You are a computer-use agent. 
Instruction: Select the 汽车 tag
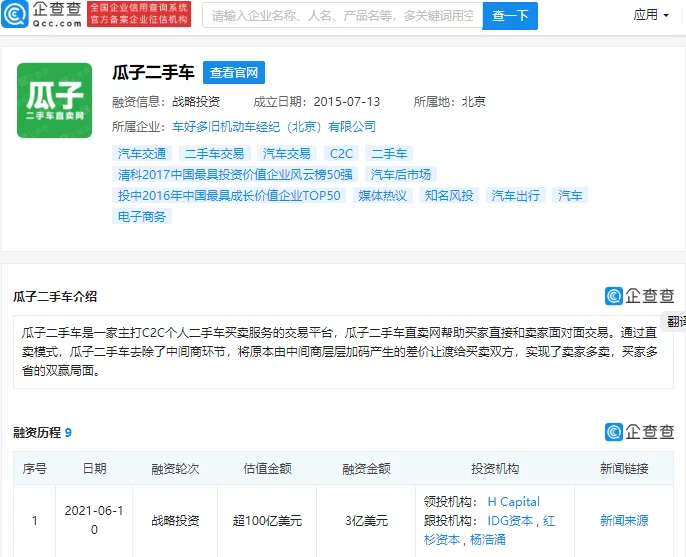click(x=570, y=196)
